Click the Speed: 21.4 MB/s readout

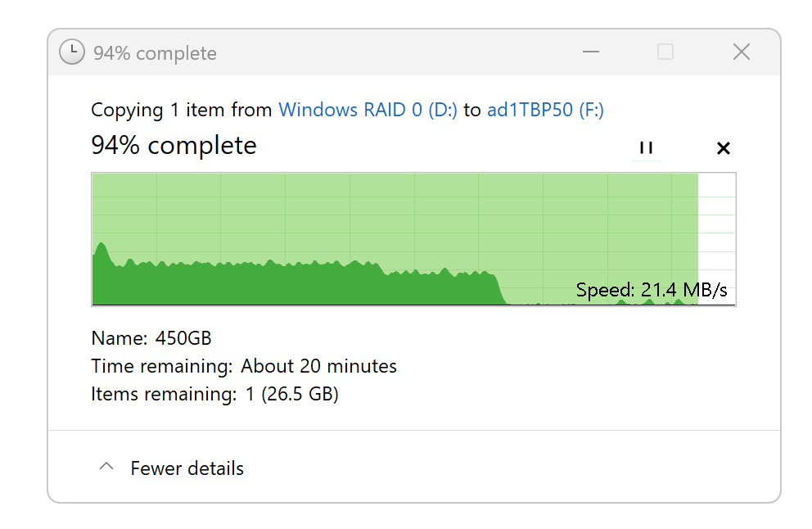pyautogui.click(x=652, y=290)
